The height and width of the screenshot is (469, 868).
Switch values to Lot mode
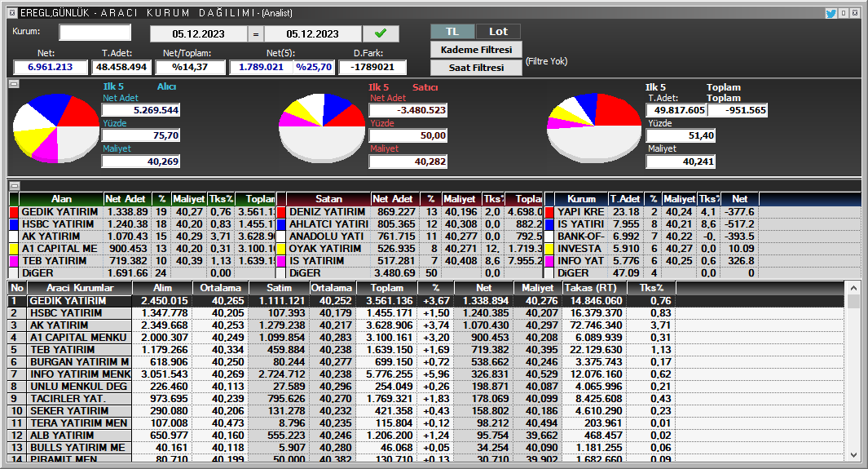point(498,32)
